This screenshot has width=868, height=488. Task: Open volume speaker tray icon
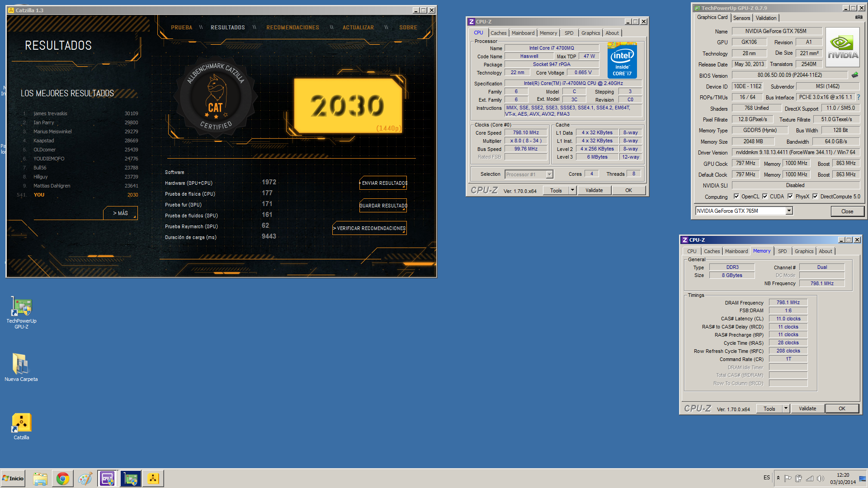(820, 478)
